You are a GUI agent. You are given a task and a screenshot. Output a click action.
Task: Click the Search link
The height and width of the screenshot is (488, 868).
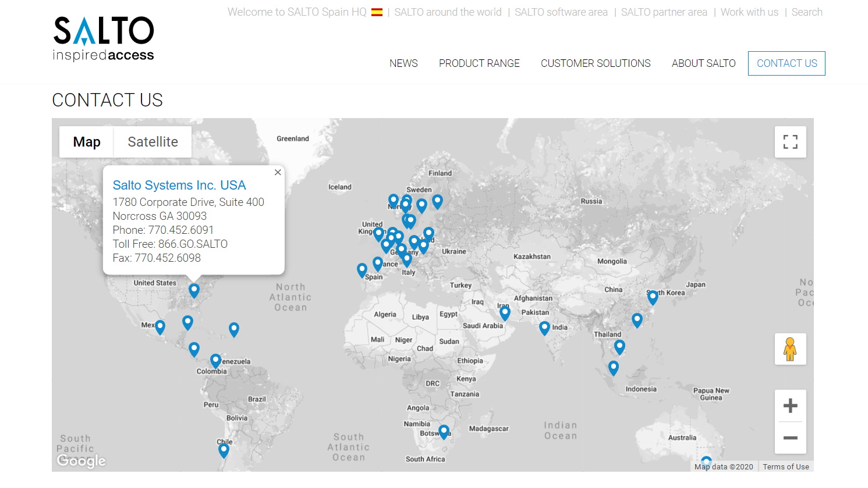(807, 12)
